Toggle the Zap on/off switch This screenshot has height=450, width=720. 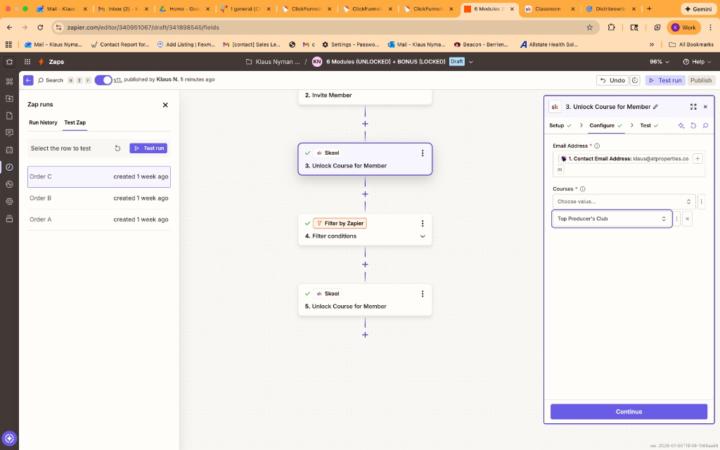click(x=103, y=80)
